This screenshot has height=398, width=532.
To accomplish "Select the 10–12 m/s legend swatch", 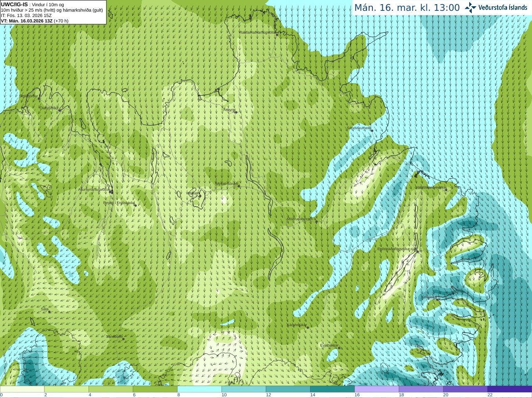I will tap(244, 389).
